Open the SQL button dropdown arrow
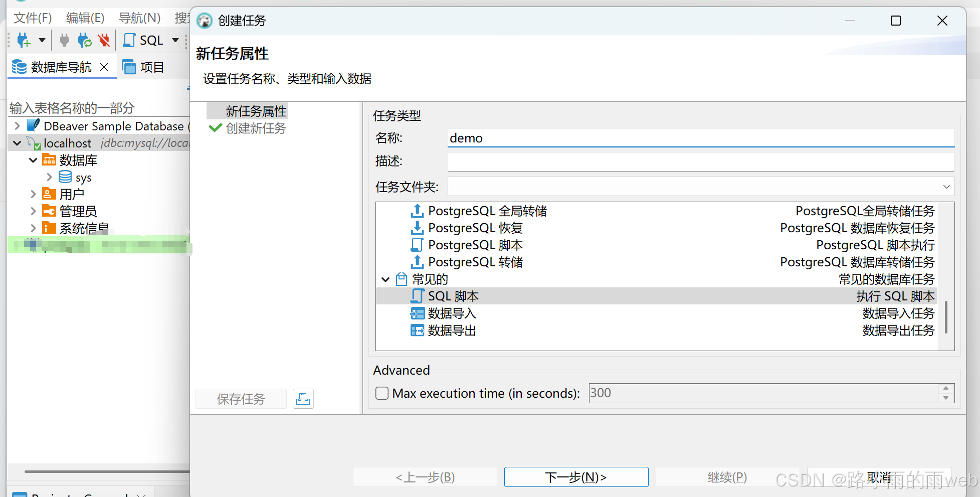 175,40
